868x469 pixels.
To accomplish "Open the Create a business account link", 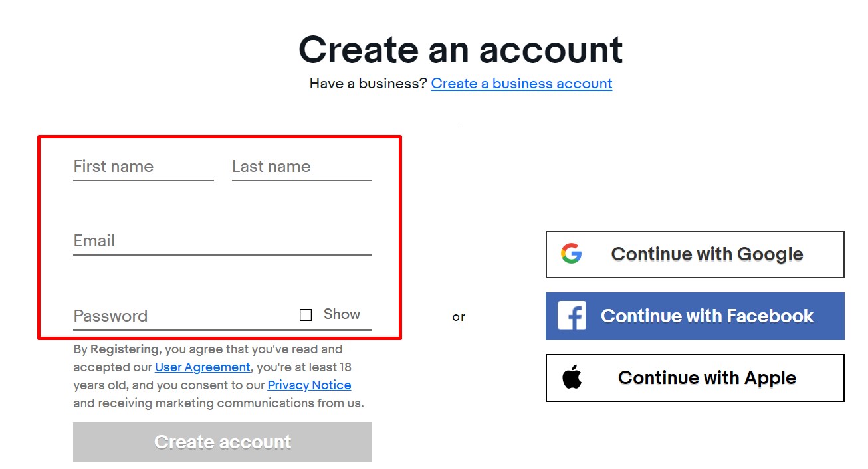I will [521, 83].
